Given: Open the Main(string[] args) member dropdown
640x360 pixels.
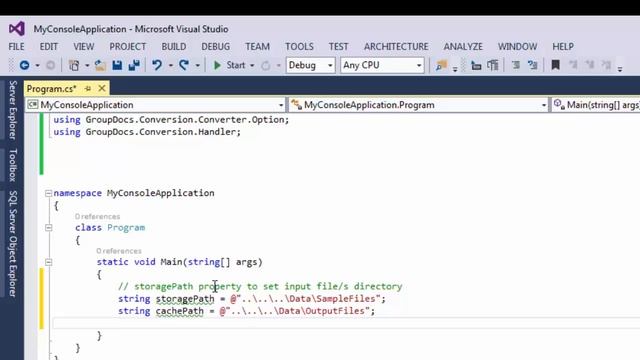Looking at the screenshot, I should [x=596, y=105].
